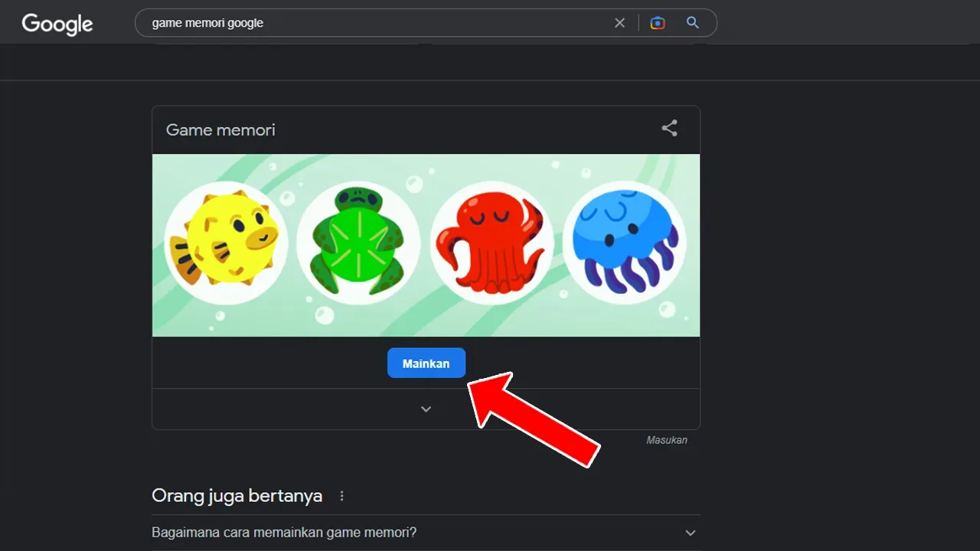Click the magnifier search icon

pyautogui.click(x=693, y=23)
